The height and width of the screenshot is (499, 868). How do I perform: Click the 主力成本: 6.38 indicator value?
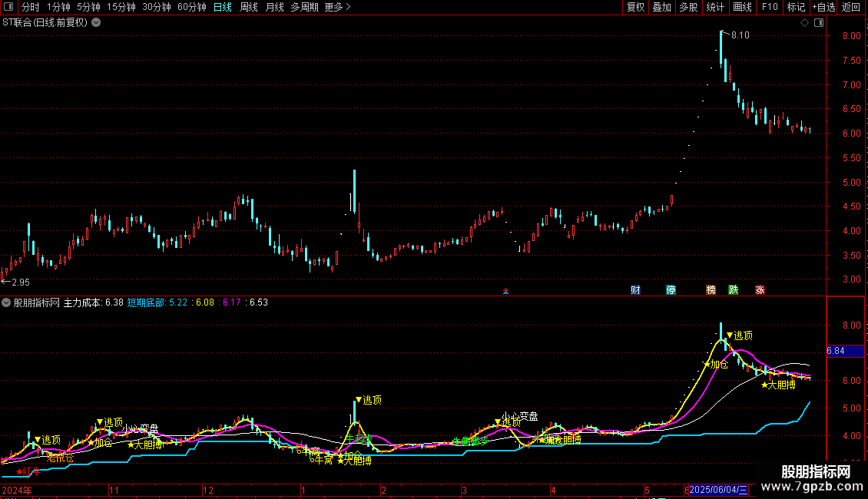point(94,302)
